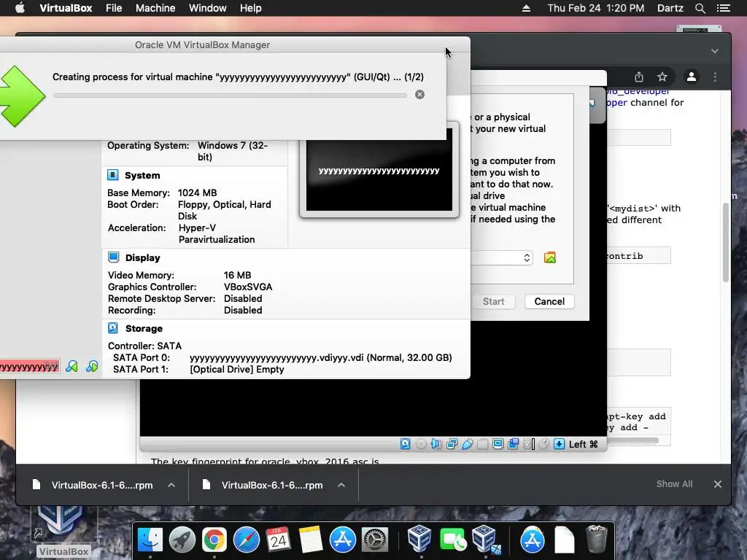This screenshot has height=560, width=747.
Task: Cancel the VM creation progress with the X icon
Action: coord(419,94)
